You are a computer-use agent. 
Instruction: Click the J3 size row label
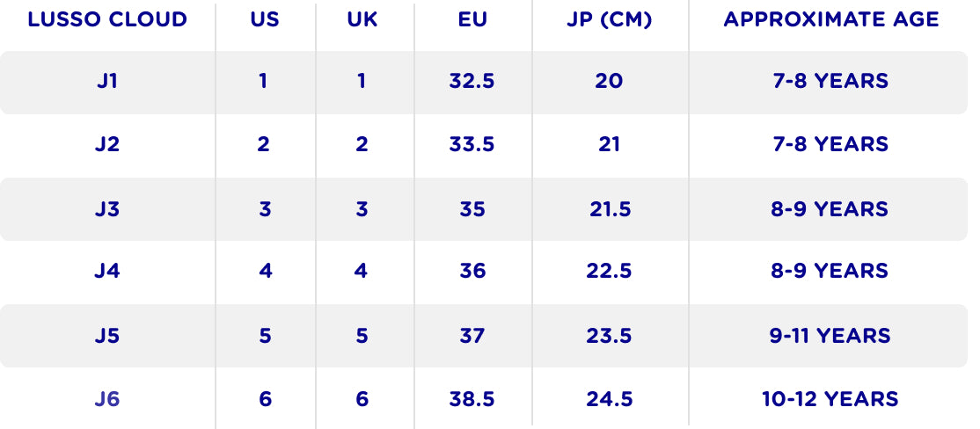[107, 209]
